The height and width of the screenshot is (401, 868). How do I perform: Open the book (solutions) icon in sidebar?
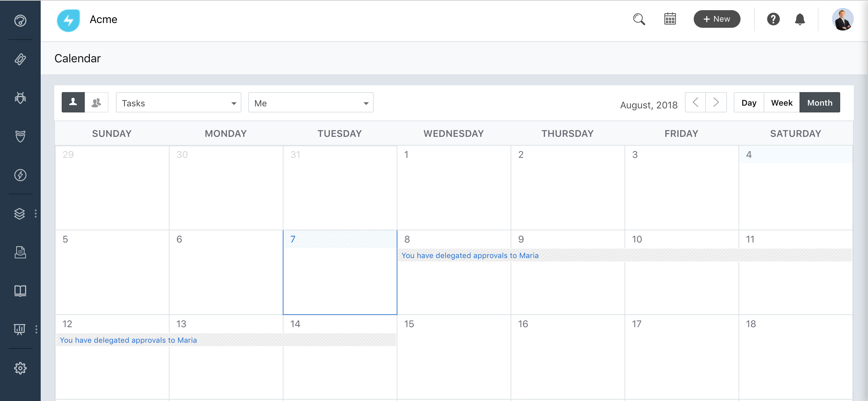[20, 291]
